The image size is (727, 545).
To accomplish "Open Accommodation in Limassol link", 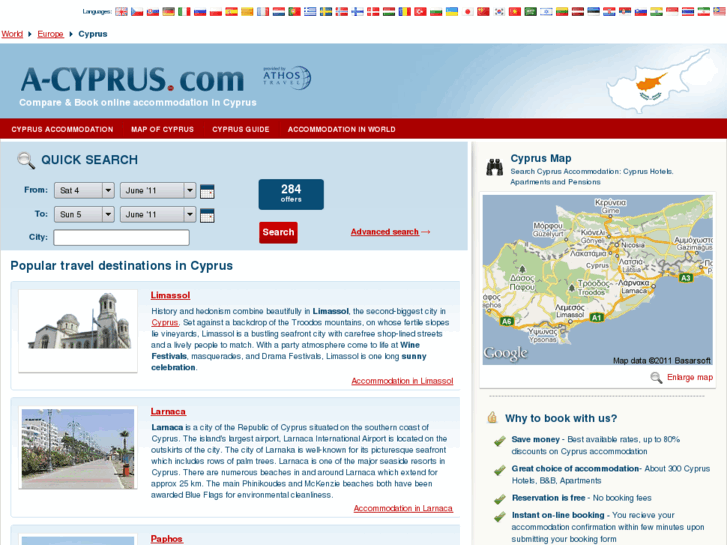I will [x=402, y=381].
